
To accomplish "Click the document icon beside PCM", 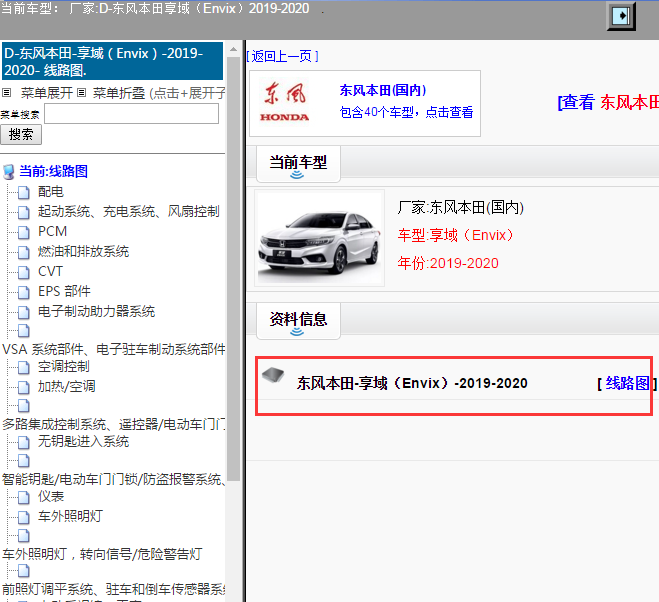I will pos(24,232).
